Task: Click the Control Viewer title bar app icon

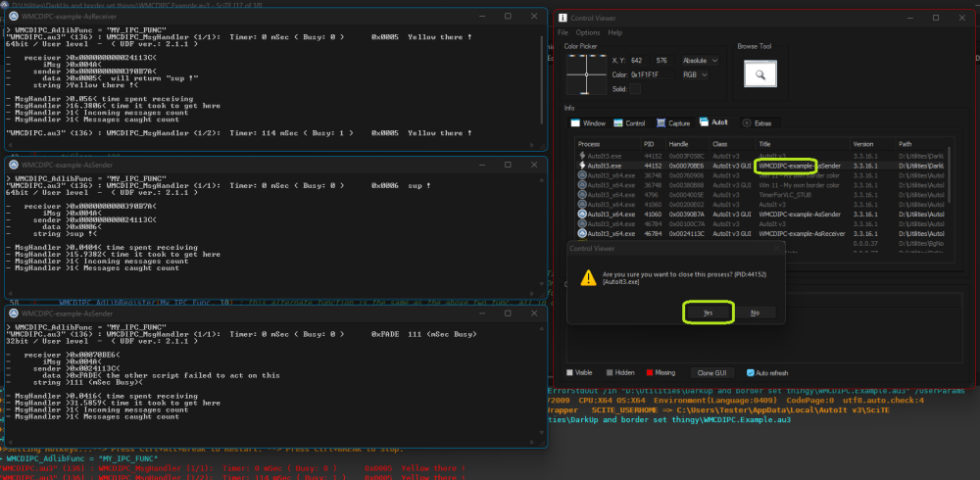Action: click(x=563, y=19)
